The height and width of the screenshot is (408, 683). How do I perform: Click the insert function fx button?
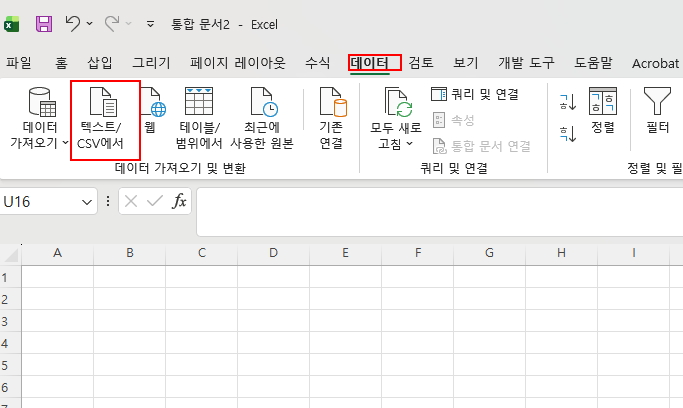tap(179, 202)
